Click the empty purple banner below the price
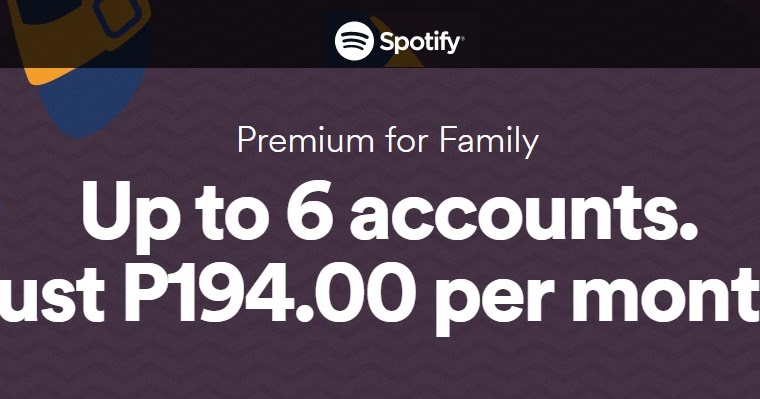 380,368
